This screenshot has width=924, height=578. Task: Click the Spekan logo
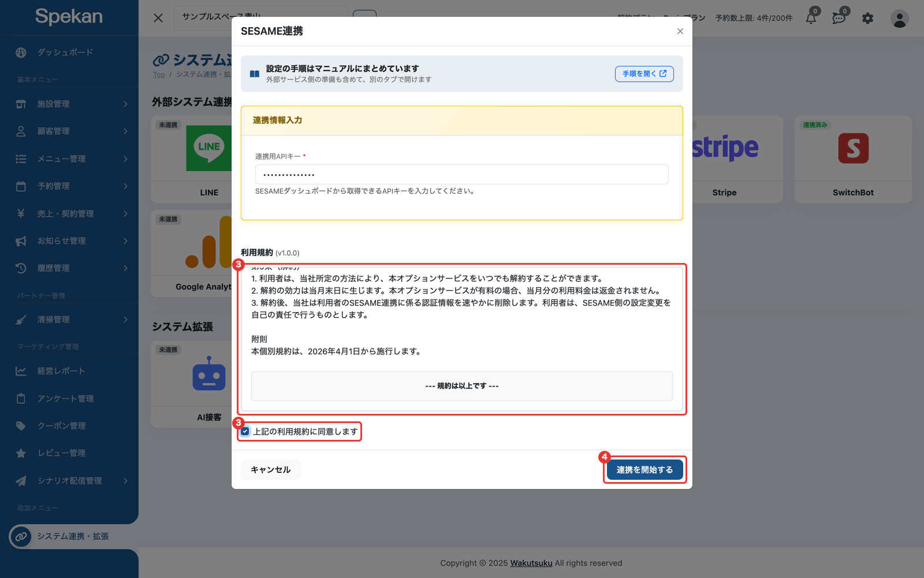click(69, 16)
